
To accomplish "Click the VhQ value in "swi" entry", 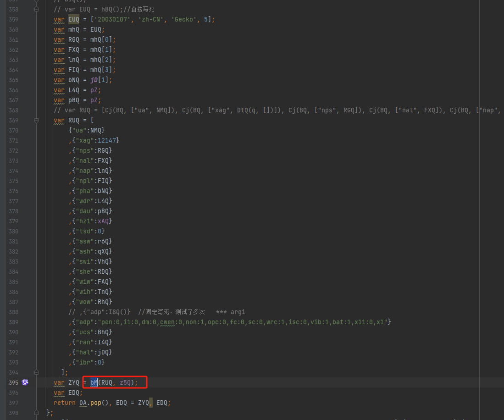I will [103, 261].
